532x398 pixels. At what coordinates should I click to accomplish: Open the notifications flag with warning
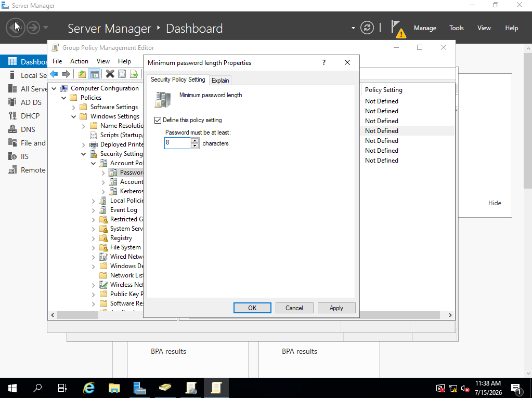[398, 29]
